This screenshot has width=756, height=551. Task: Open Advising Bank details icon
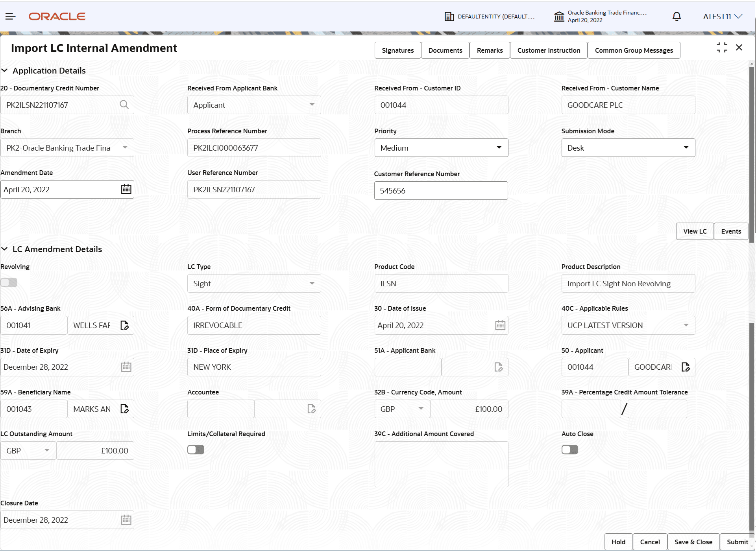(x=124, y=325)
